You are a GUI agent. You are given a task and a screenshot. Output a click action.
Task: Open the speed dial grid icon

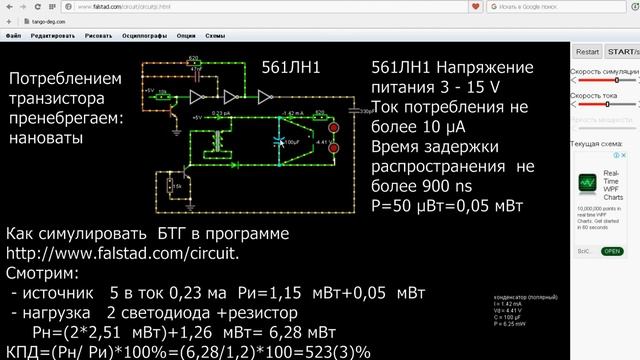[52, 7]
